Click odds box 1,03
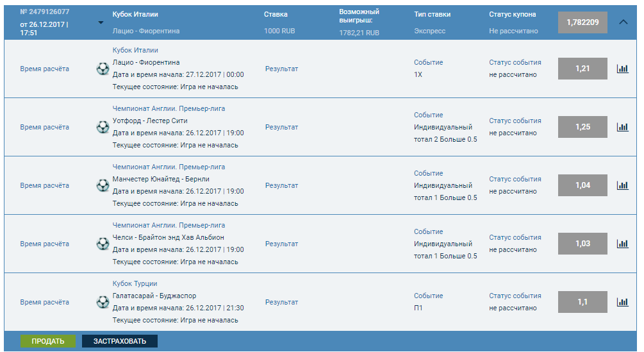This screenshot has height=352, width=644. tap(582, 244)
